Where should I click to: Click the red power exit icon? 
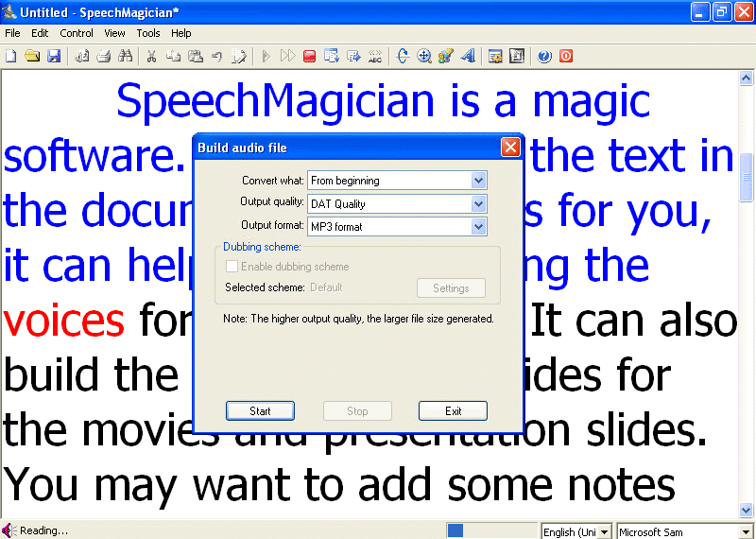click(x=566, y=56)
